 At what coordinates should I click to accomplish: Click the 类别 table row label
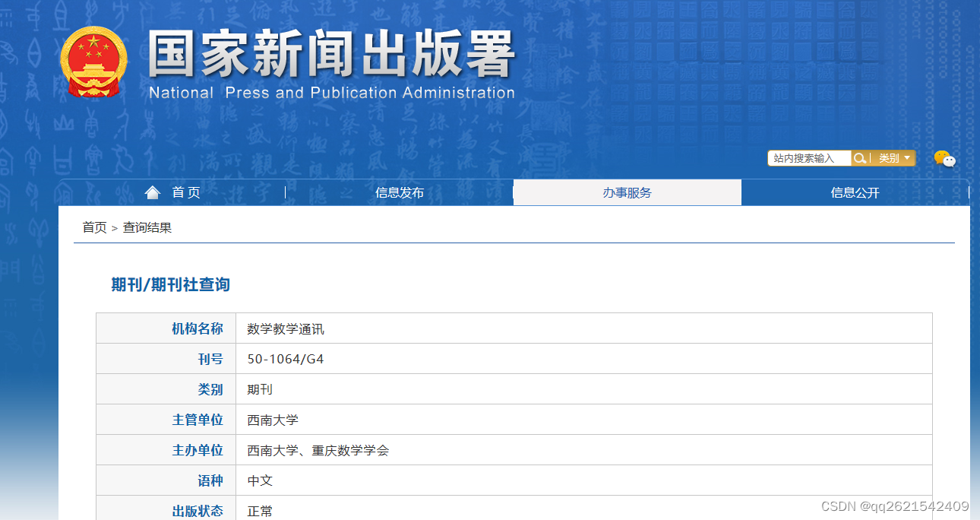(210, 389)
